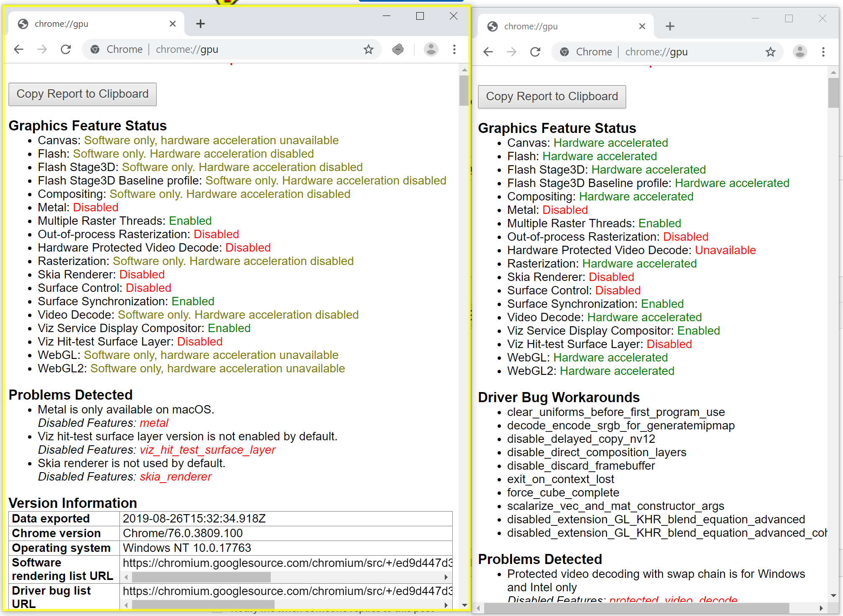Click force_cube_complete workaround entry

pyautogui.click(x=563, y=493)
